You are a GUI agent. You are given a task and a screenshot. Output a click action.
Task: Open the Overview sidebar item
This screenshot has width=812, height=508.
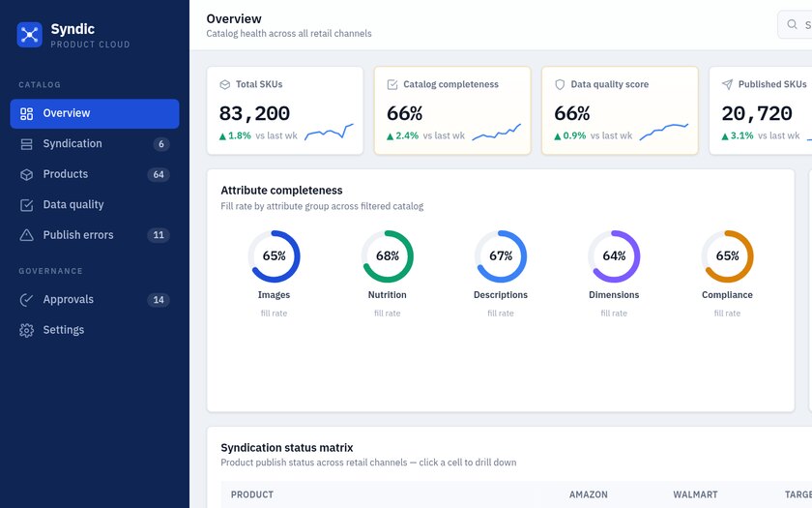pyautogui.click(x=95, y=113)
